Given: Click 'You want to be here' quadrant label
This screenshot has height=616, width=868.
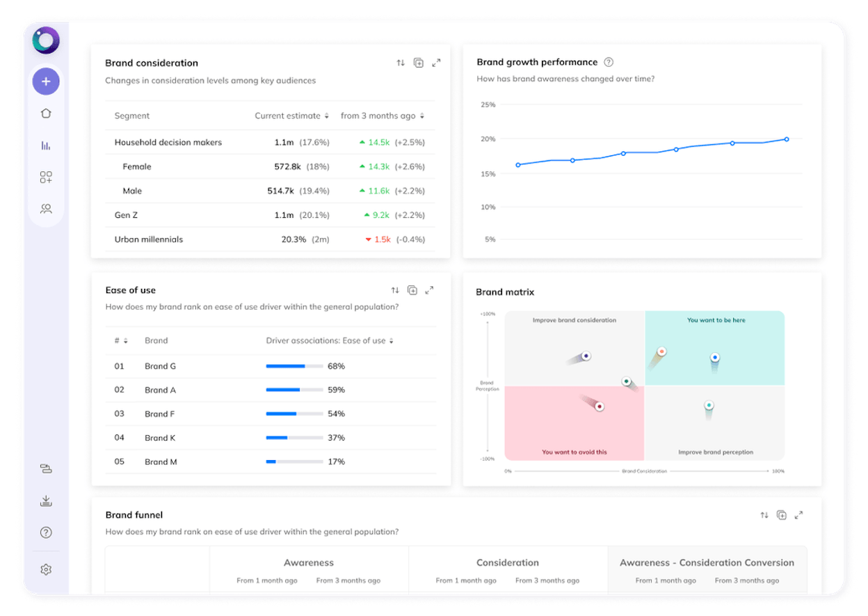Looking at the screenshot, I should [x=716, y=320].
